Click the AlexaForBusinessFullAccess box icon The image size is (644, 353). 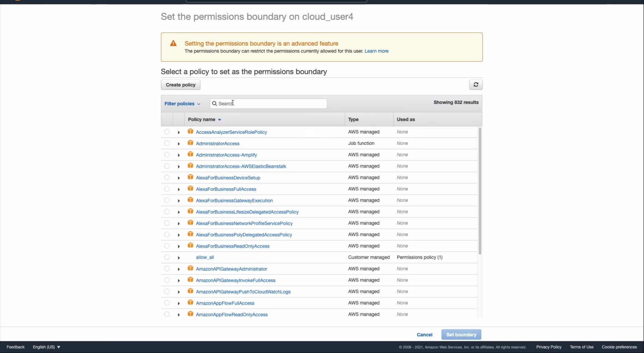pos(190,189)
